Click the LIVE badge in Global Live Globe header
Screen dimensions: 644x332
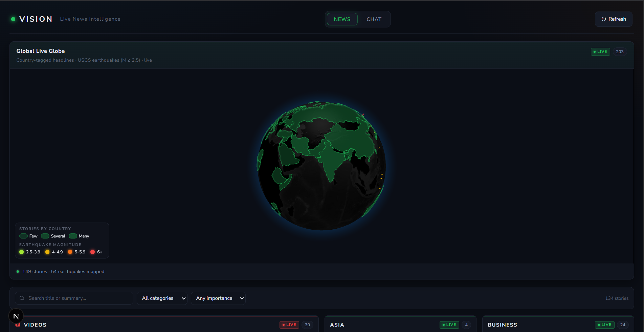coord(600,51)
